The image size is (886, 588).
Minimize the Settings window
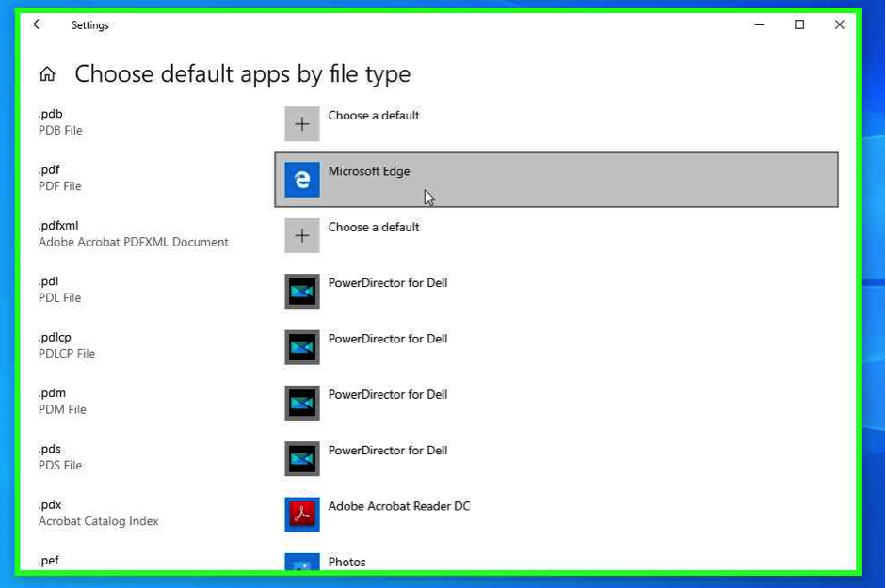[759, 24]
